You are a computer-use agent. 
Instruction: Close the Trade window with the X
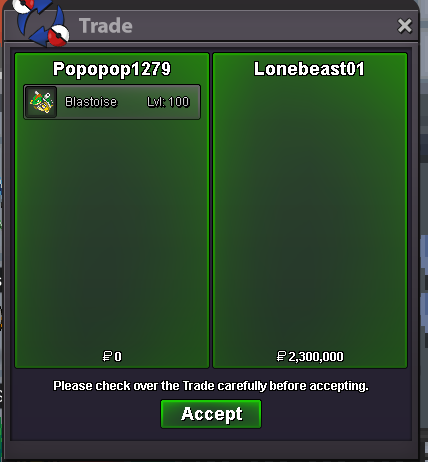405,26
